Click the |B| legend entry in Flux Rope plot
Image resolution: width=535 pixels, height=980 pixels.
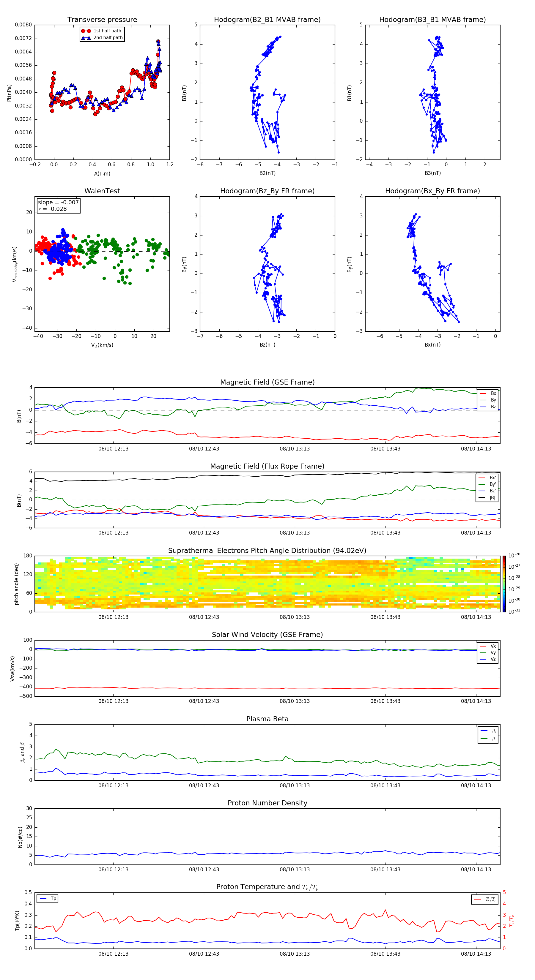487,498
